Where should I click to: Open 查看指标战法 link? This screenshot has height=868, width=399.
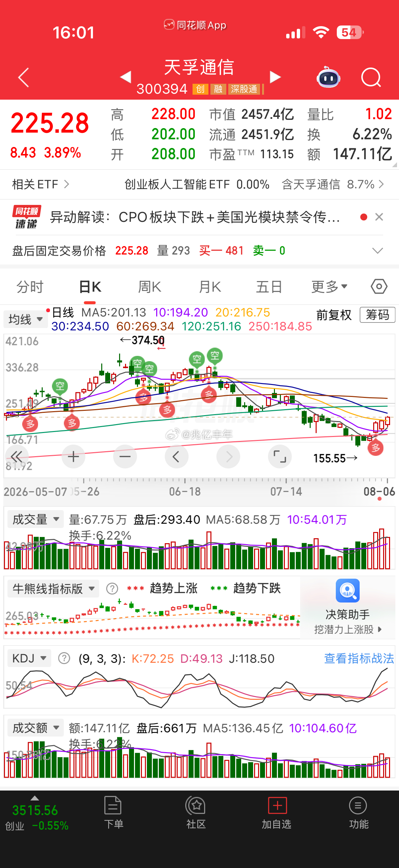[359, 658]
